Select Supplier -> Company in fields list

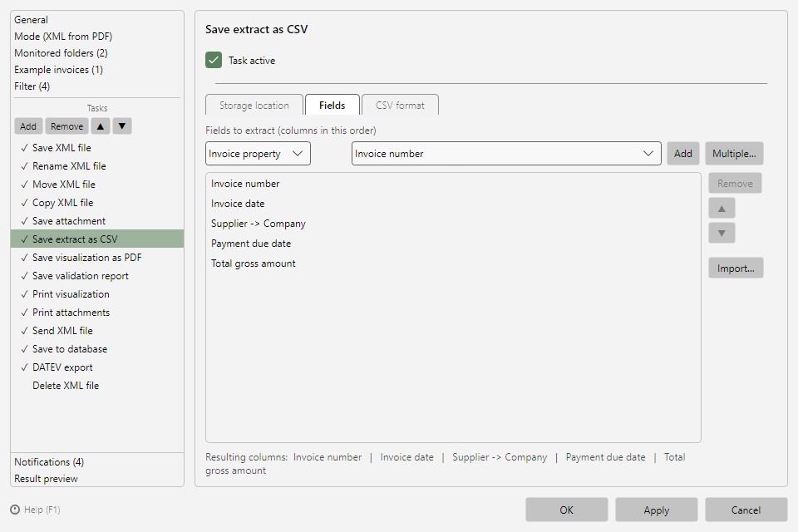(453, 224)
